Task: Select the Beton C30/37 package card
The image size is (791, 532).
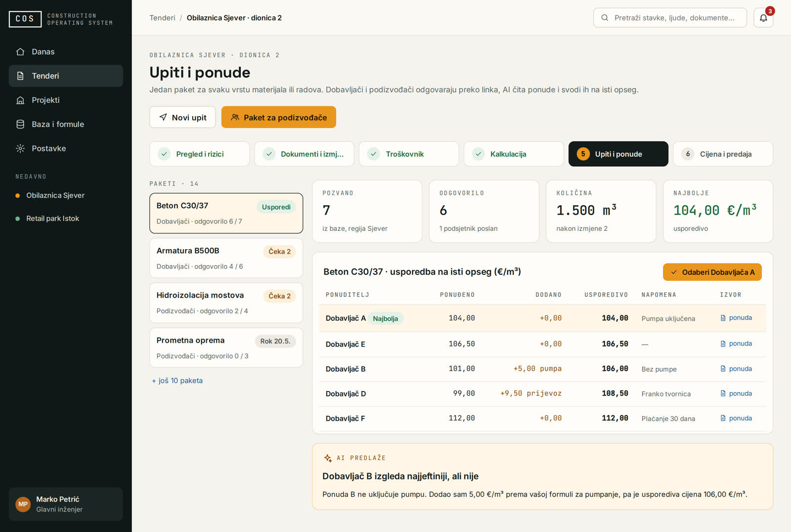Action: (226, 213)
